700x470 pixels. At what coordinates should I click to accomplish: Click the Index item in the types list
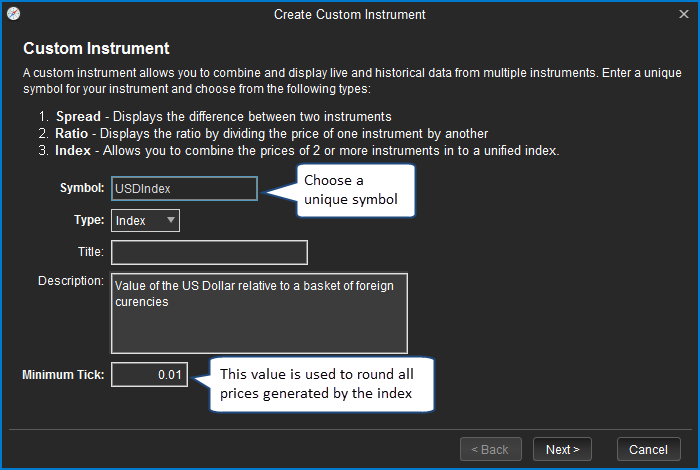76,150
